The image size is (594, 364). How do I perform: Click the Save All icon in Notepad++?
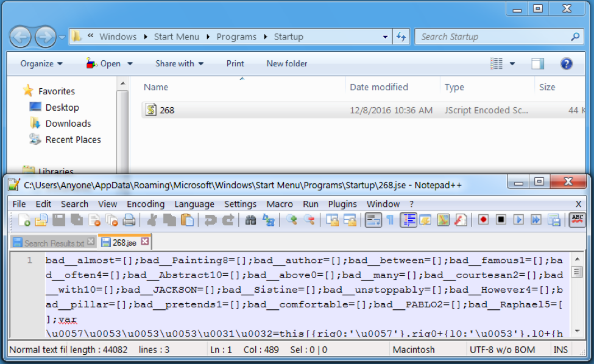click(x=77, y=220)
